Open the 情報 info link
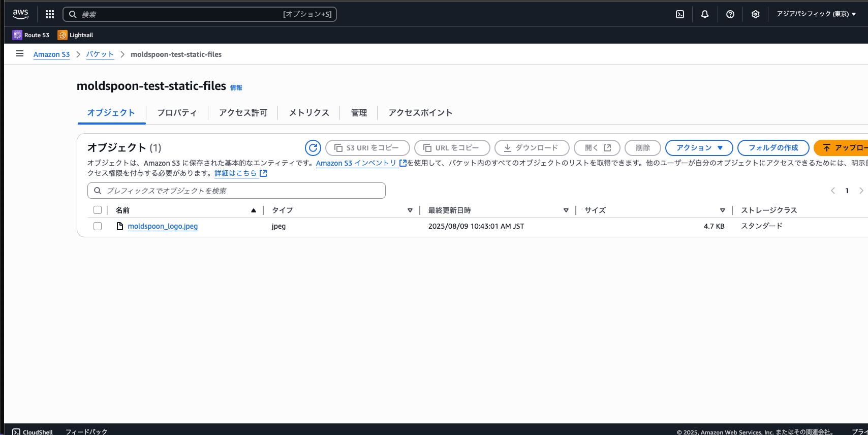 coord(236,88)
